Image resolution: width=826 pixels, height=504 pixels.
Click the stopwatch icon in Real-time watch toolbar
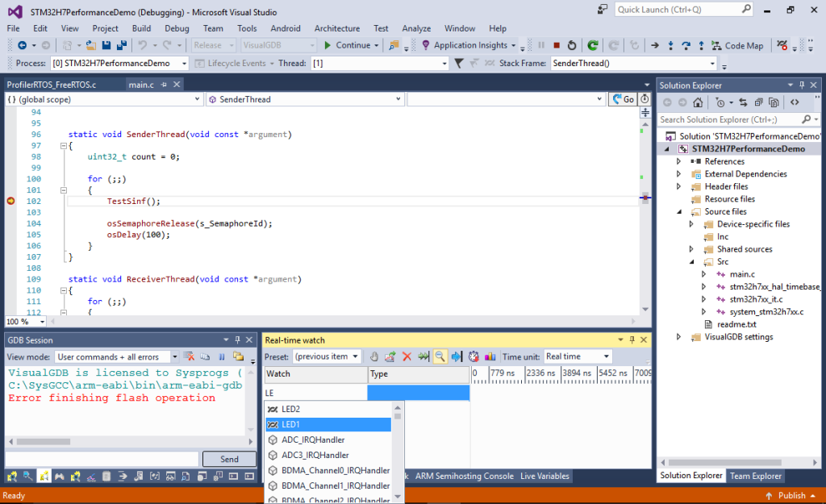[474, 356]
